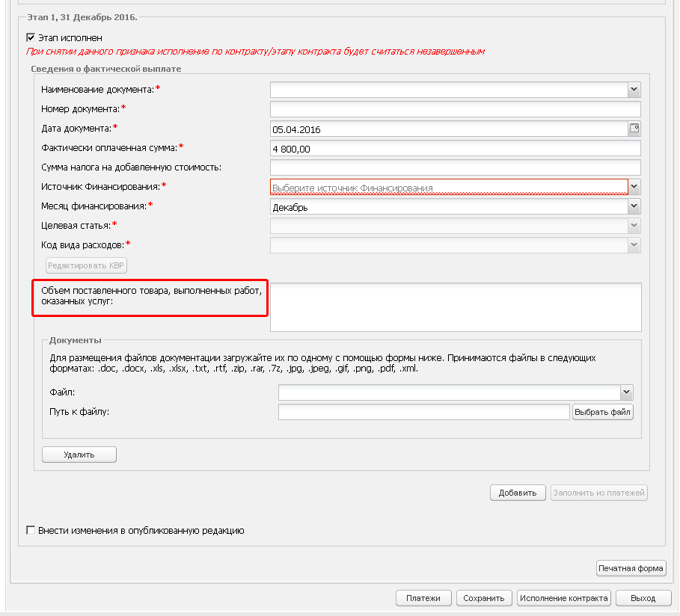Open the Источник Финансирования dropdown arrow
The image size is (680, 616).
click(x=634, y=187)
